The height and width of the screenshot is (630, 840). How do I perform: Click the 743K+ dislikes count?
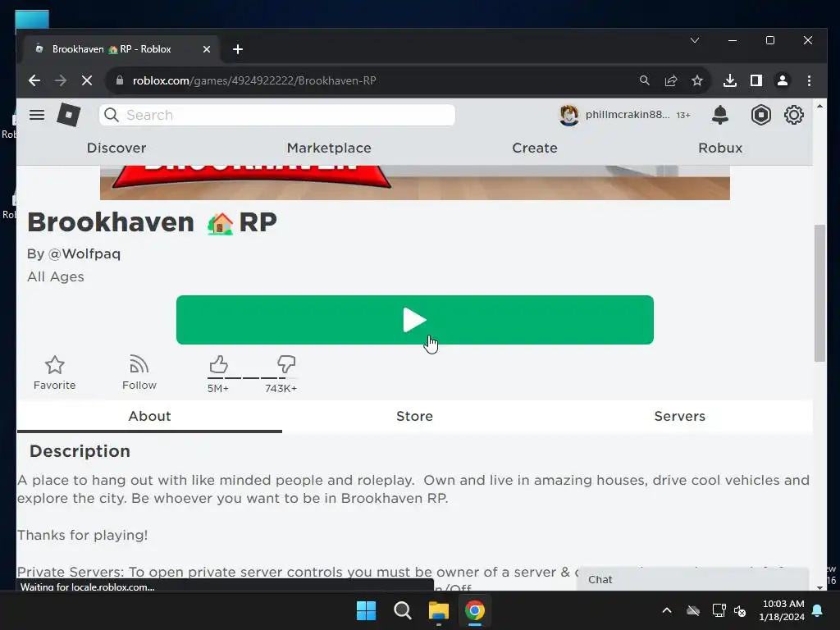pos(281,388)
